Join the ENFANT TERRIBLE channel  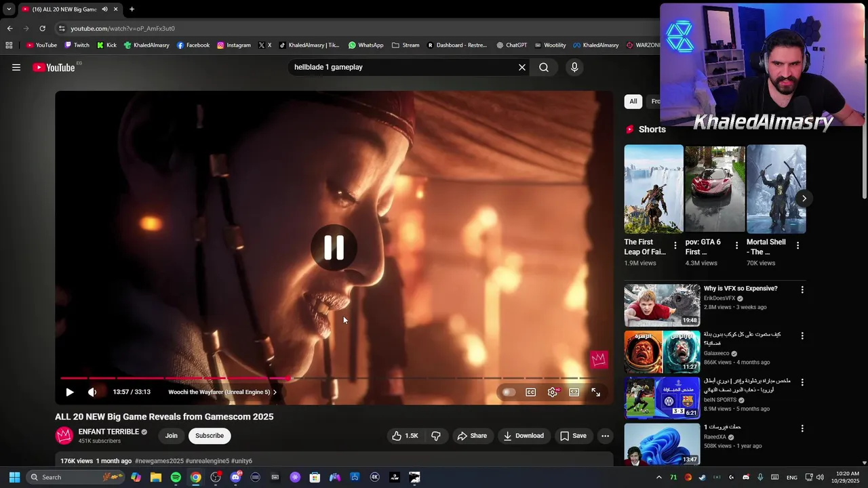[172, 436]
